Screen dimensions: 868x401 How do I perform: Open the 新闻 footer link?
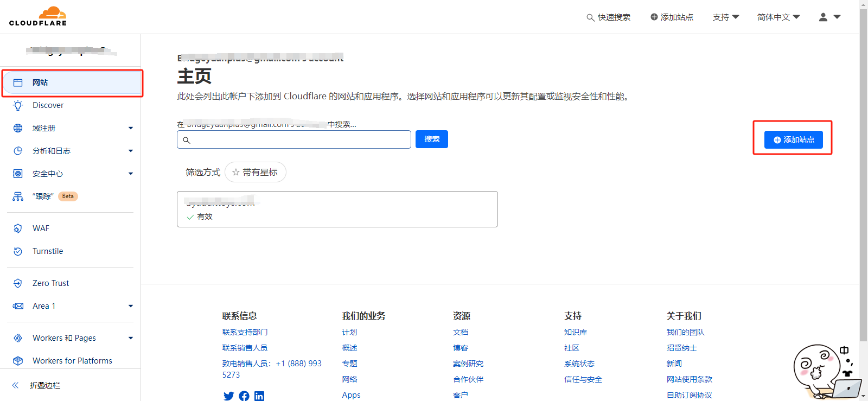[674, 364]
